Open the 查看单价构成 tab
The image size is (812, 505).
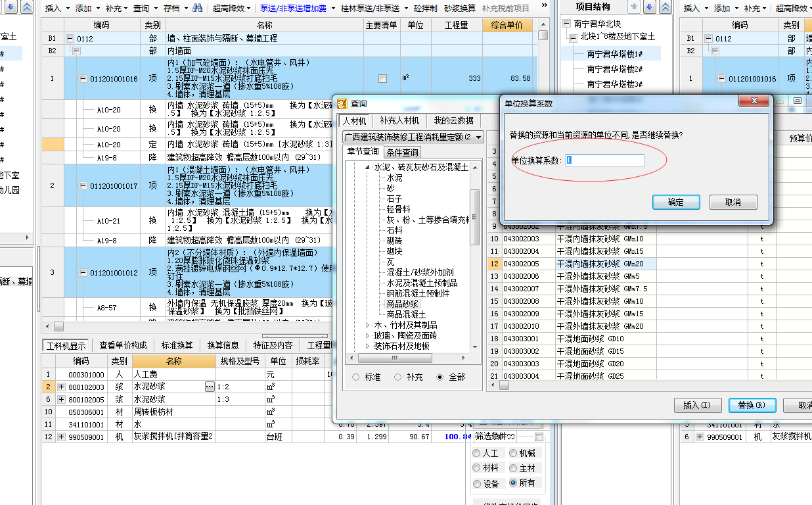[x=123, y=345]
